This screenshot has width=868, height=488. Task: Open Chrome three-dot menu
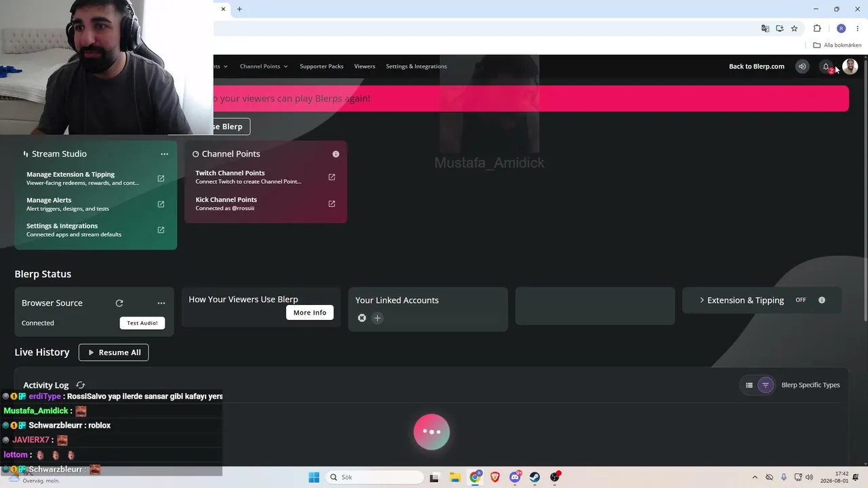click(858, 28)
